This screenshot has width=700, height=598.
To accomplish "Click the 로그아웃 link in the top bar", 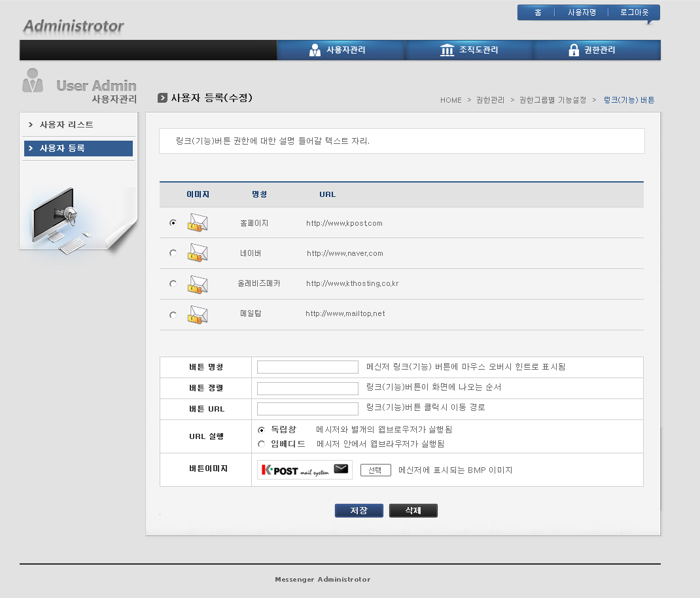I will click(x=634, y=12).
